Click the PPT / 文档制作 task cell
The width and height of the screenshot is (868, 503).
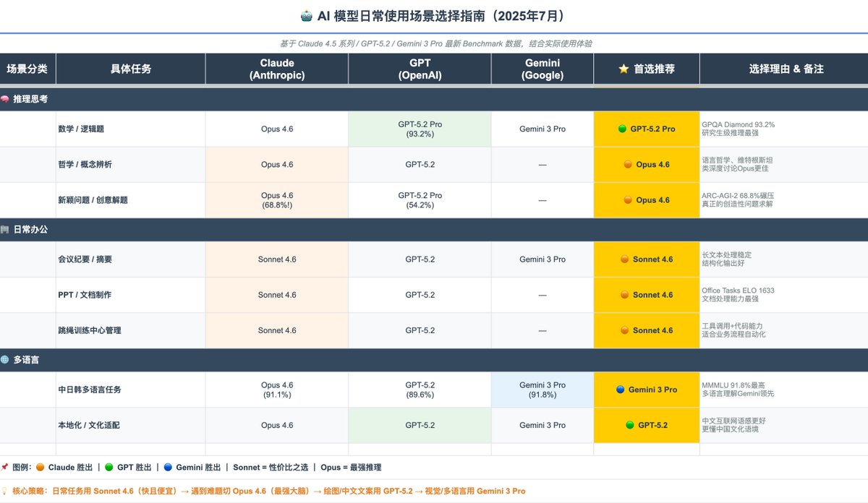(131, 295)
